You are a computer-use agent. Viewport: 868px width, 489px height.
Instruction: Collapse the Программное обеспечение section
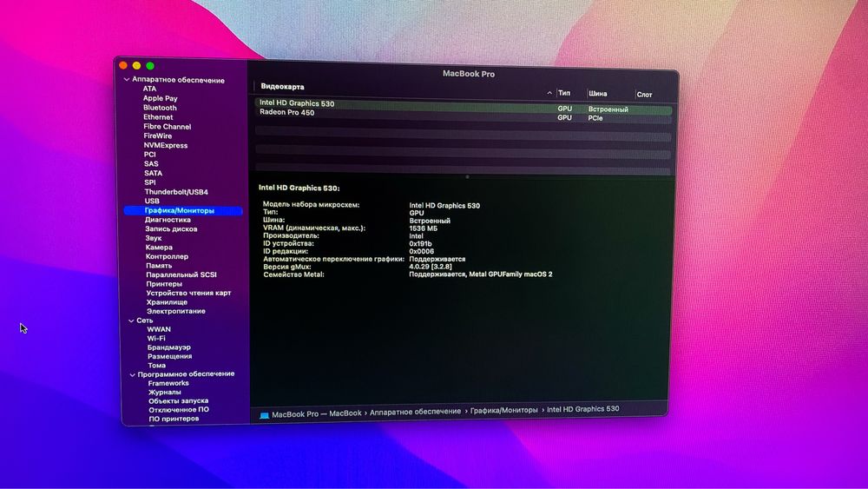pyautogui.click(x=132, y=375)
